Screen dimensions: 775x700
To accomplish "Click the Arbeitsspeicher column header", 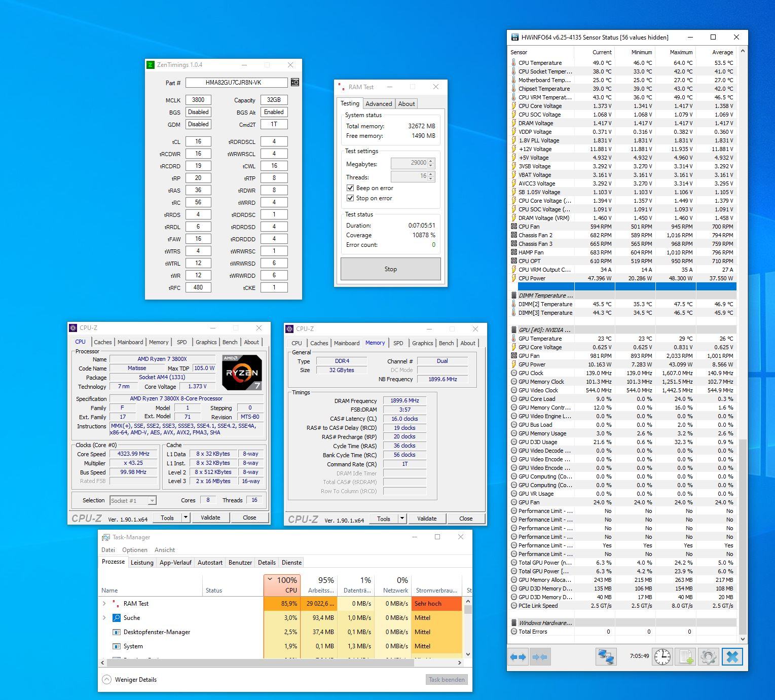I will pos(319,585).
